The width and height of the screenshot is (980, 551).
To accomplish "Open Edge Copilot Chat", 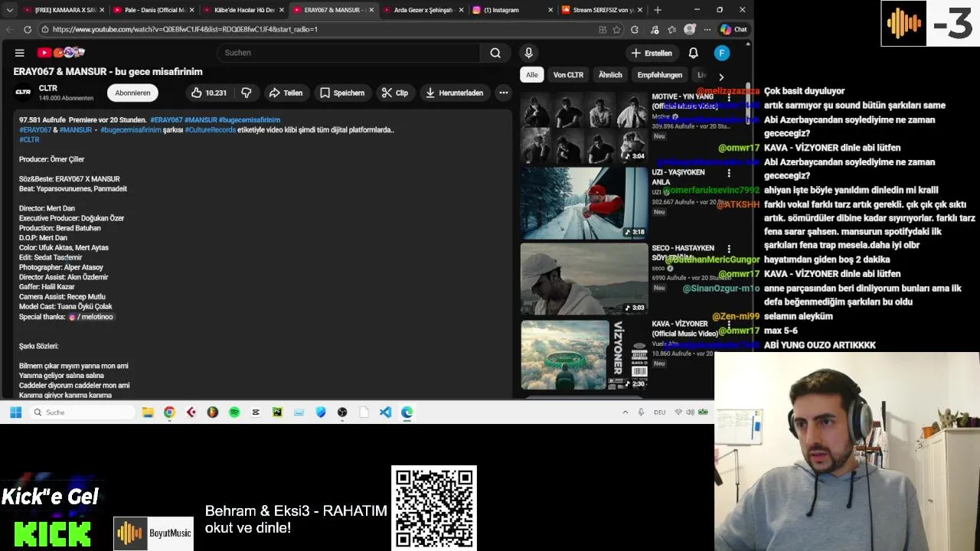I will pos(733,29).
